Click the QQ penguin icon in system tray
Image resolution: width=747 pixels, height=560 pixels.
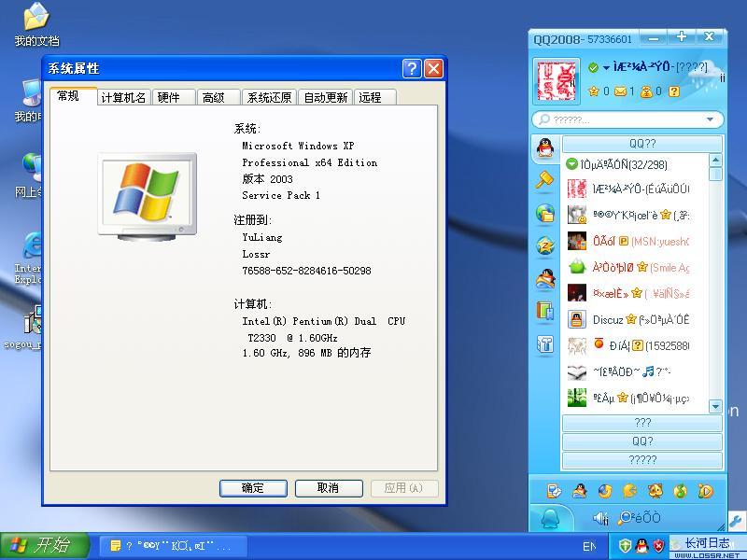tap(641, 545)
